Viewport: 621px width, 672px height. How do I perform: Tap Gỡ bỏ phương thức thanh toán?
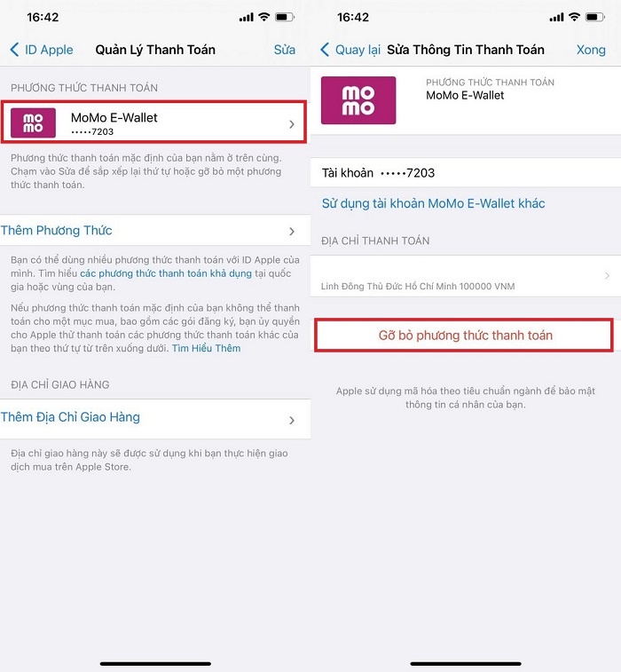tap(465, 336)
